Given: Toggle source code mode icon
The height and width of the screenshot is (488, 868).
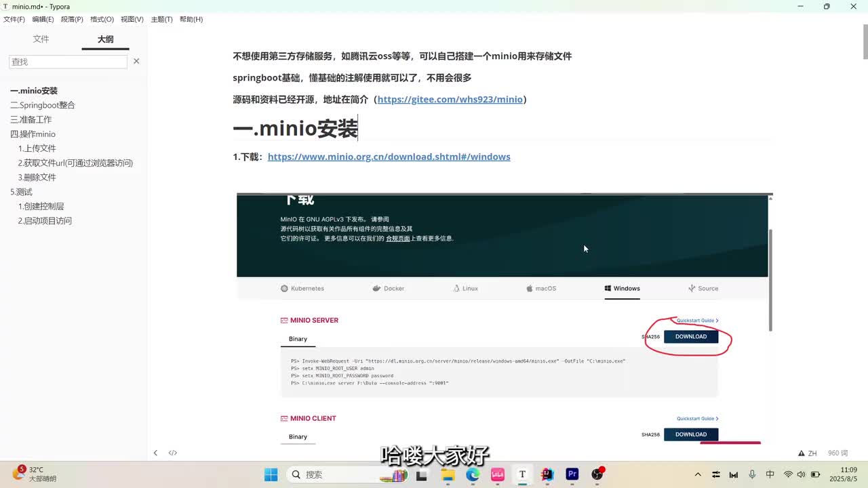Looking at the screenshot, I should 173,453.
